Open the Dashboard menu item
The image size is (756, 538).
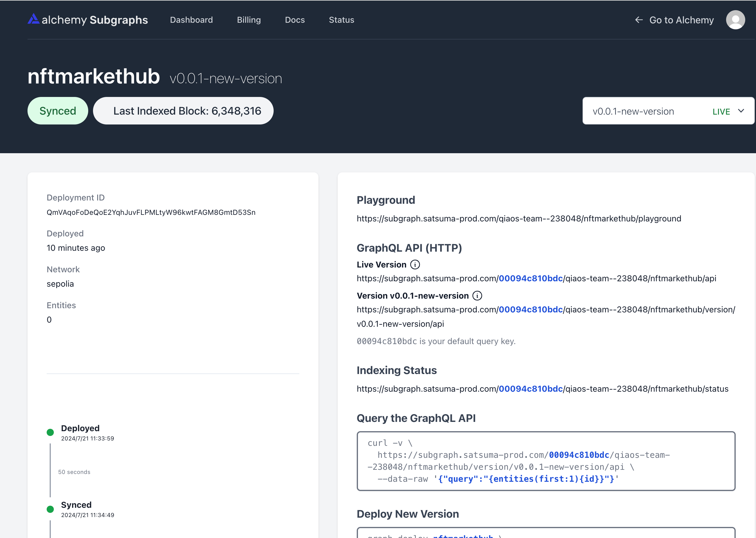pos(191,20)
